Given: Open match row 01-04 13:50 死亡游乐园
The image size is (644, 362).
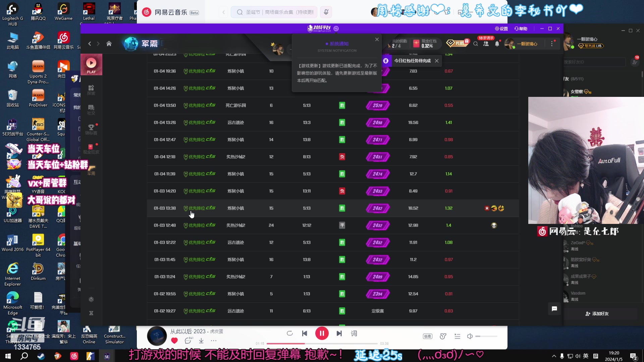Looking at the screenshot, I should (333, 105).
